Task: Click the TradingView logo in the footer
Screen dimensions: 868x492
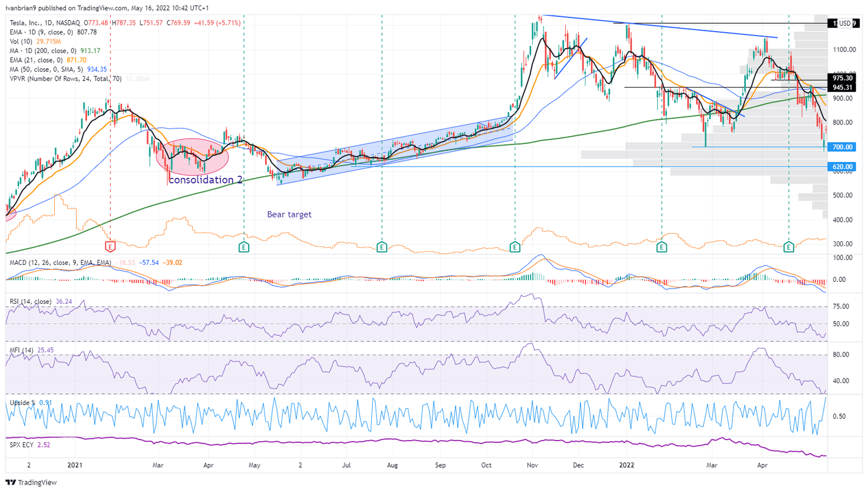Action: click(x=31, y=482)
